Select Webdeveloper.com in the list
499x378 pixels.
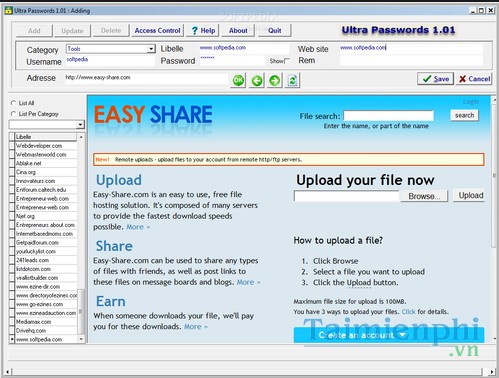point(46,146)
